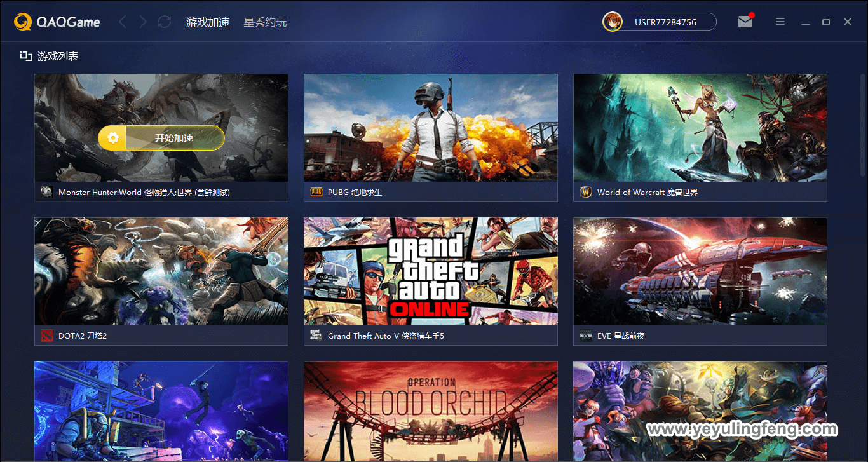Select the World of Warcraft thumbnail
The width and height of the screenshot is (868, 462).
(700, 128)
